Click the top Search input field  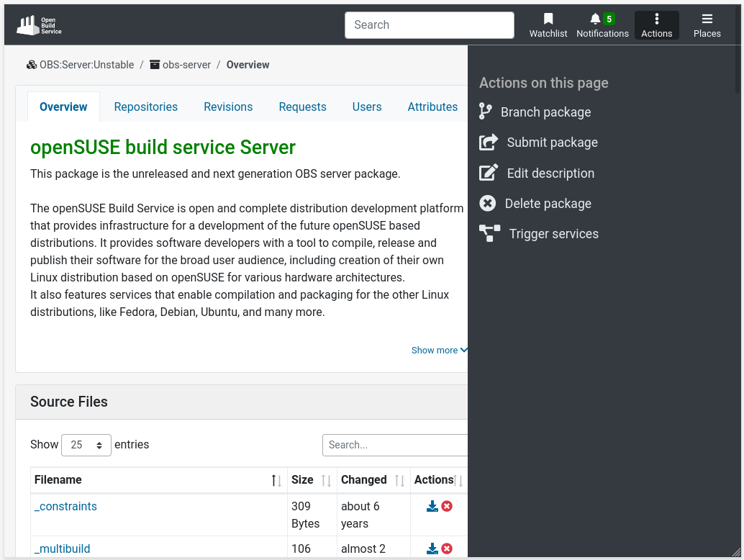tap(429, 25)
